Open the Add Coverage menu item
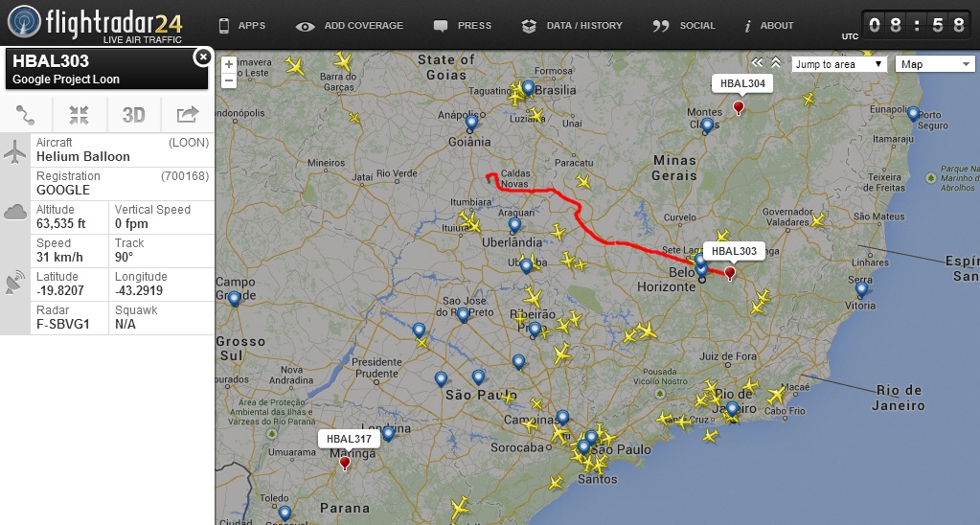This screenshot has width=980, height=525. (350, 26)
